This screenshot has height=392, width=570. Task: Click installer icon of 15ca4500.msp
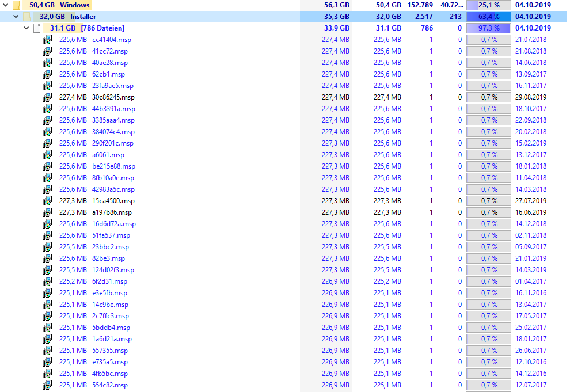(47, 201)
